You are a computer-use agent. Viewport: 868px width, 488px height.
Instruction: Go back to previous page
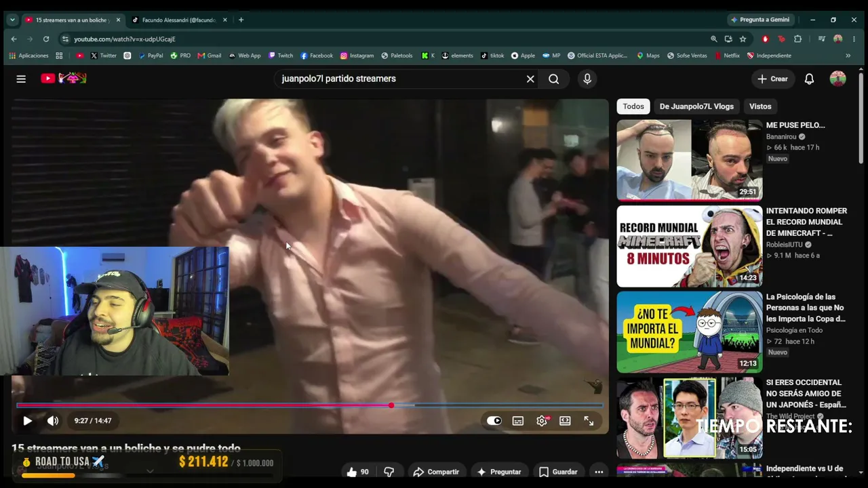14,39
